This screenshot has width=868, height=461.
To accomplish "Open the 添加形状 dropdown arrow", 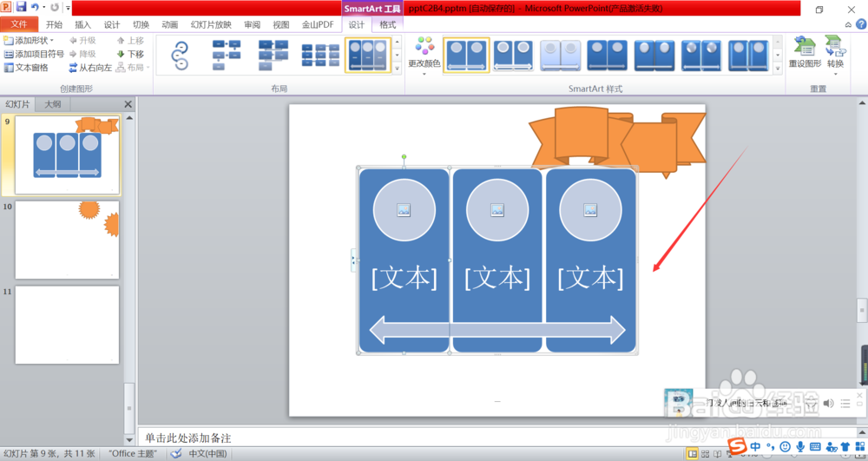I will 52,41.
